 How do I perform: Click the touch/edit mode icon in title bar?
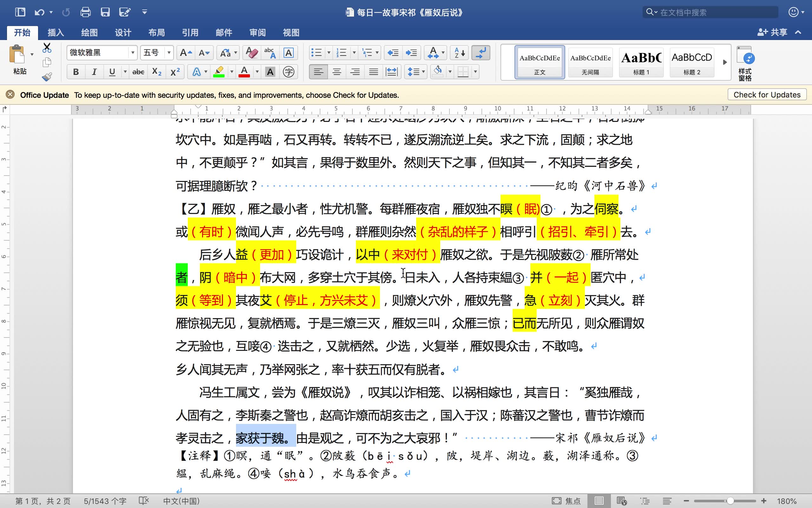pyautogui.click(x=125, y=12)
